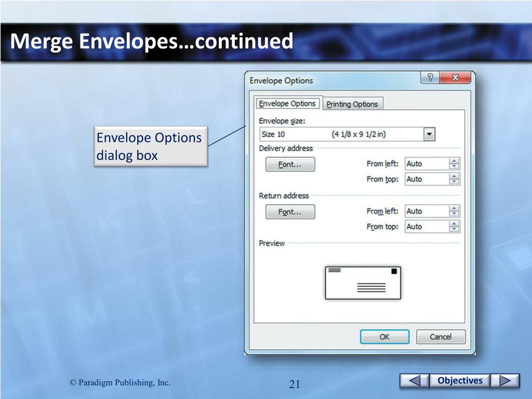Decrease Delivery address From top value
The height and width of the screenshot is (399, 532).
click(454, 182)
